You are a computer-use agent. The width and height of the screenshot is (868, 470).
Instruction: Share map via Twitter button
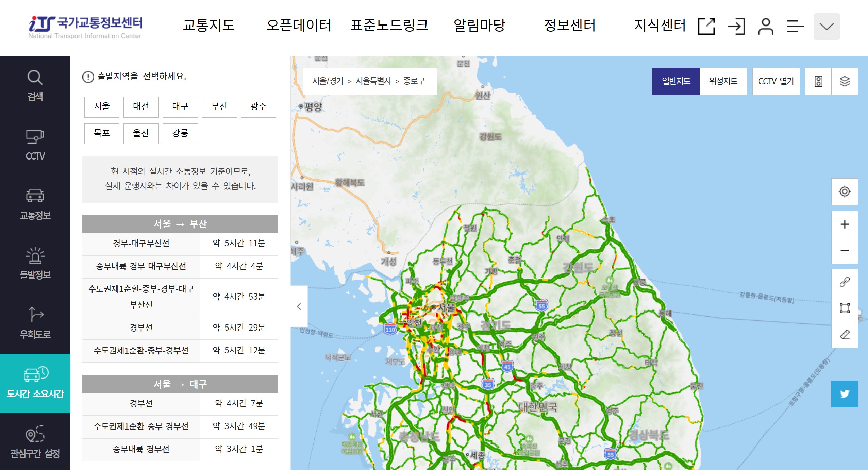(x=844, y=394)
